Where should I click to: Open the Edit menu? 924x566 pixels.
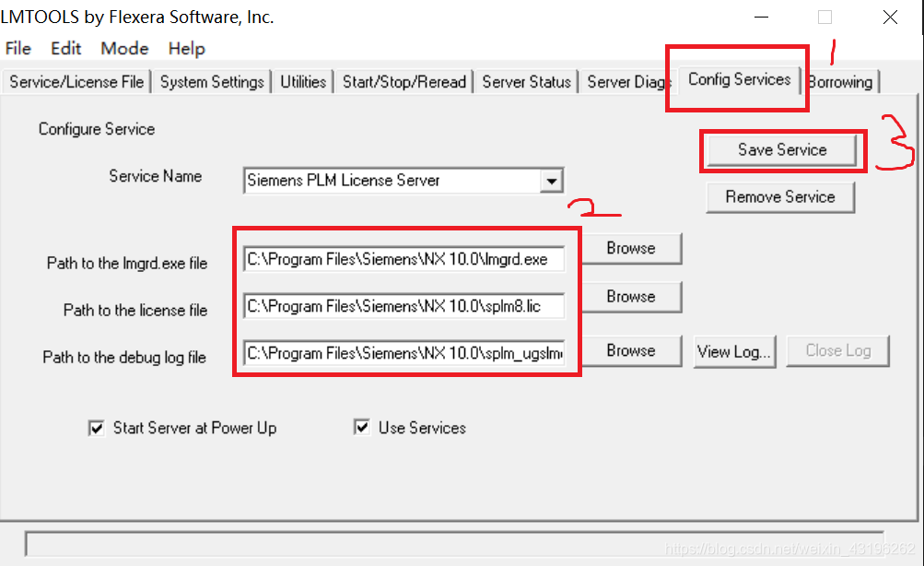click(x=65, y=48)
